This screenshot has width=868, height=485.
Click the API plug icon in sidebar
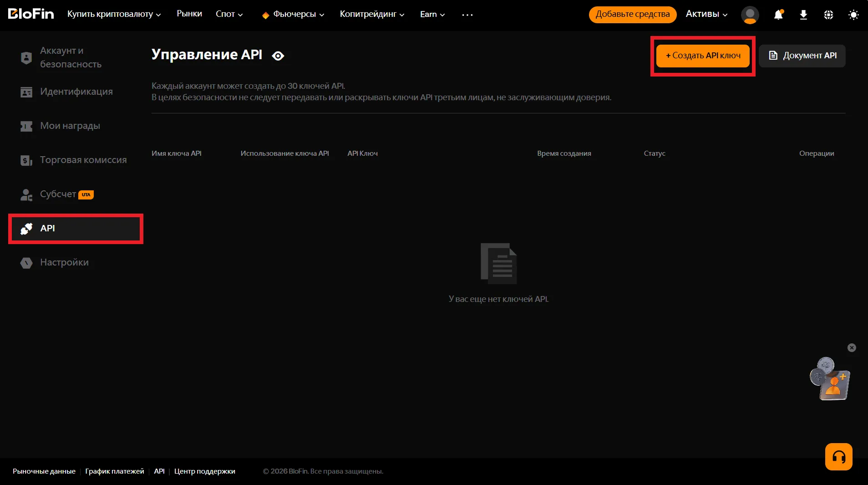coord(26,229)
